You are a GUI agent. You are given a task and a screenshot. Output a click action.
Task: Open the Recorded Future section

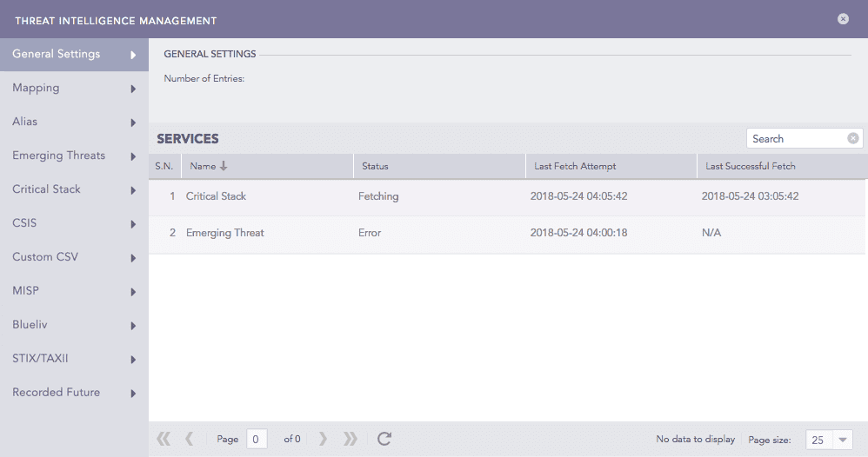pyautogui.click(x=74, y=392)
